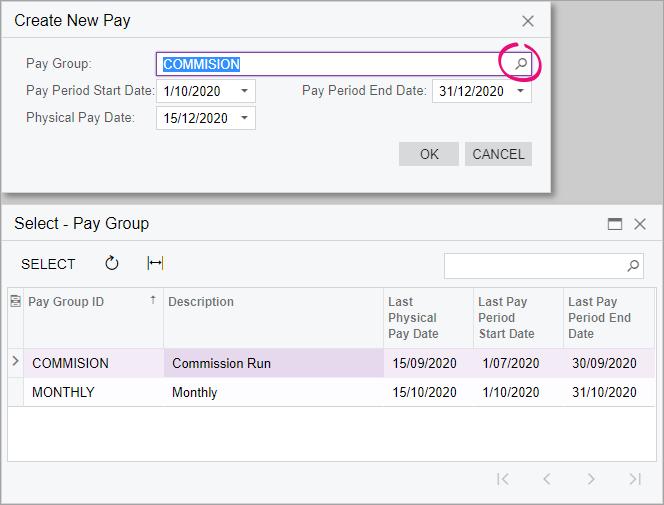664x505 pixels.
Task: Jump to the last page of results
Action: [x=635, y=479]
